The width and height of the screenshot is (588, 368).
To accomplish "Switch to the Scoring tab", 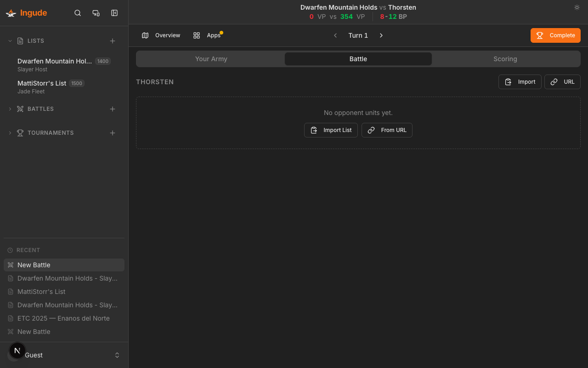I will [x=505, y=59].
